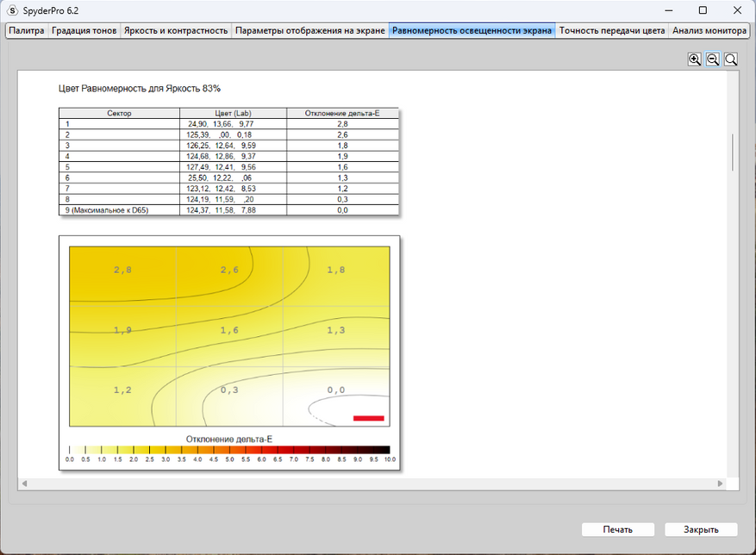
Task: Click the Сектор column header
Action: tap(119, 113)
